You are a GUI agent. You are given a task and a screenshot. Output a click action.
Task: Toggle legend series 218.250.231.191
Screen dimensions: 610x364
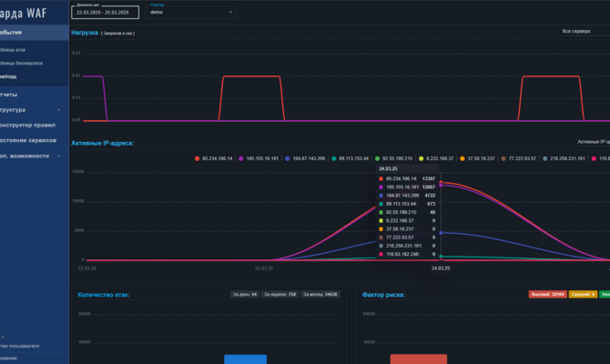(x=564, y=158)
